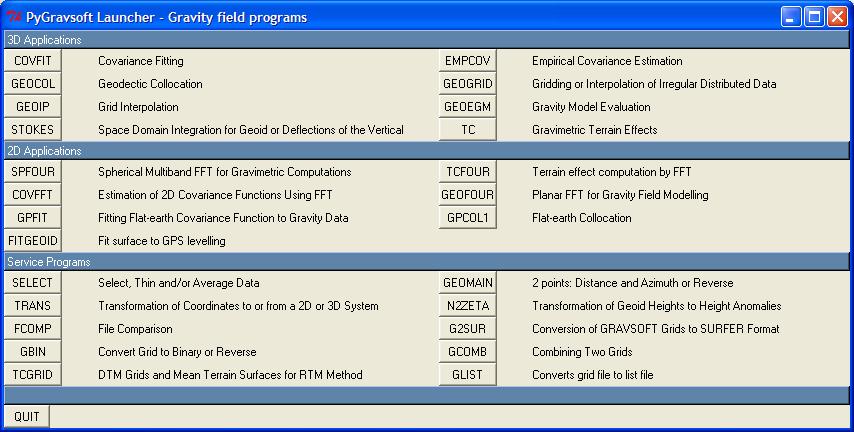Open the TRANS coordinate transformation program
Image resolution: width=854 pixels, height=432 pixels.
coord(33,306)
